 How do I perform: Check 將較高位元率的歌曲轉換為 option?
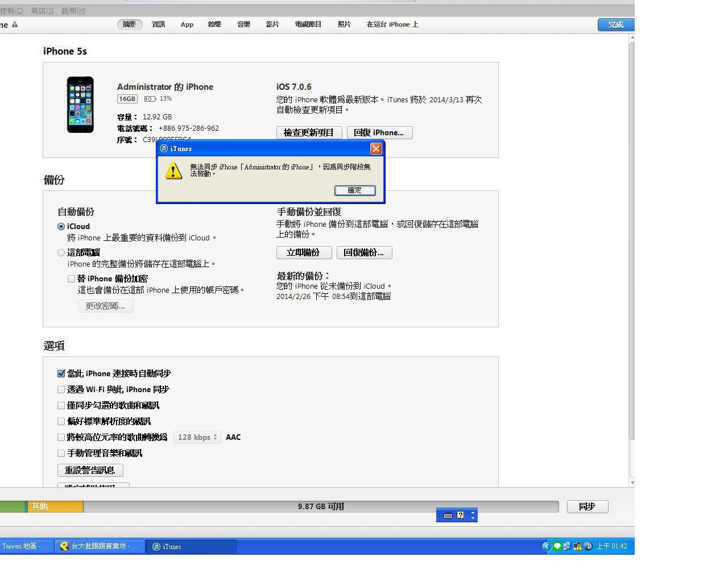[61, 437]
